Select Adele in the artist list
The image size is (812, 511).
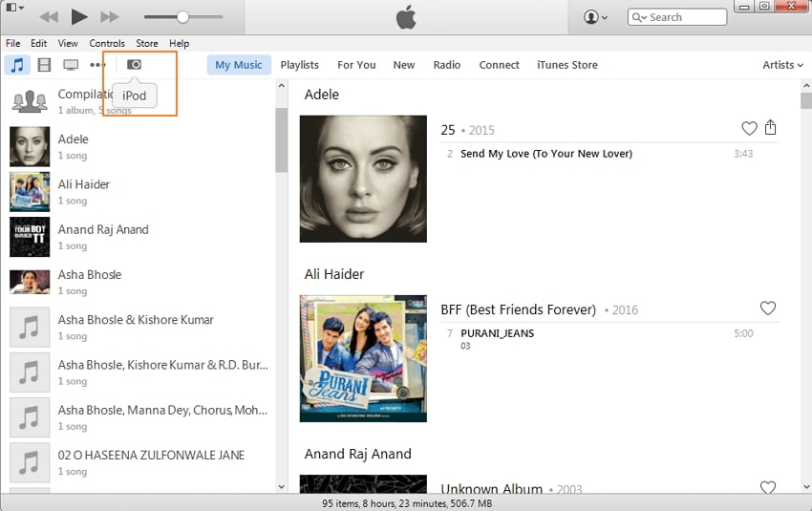139,146
